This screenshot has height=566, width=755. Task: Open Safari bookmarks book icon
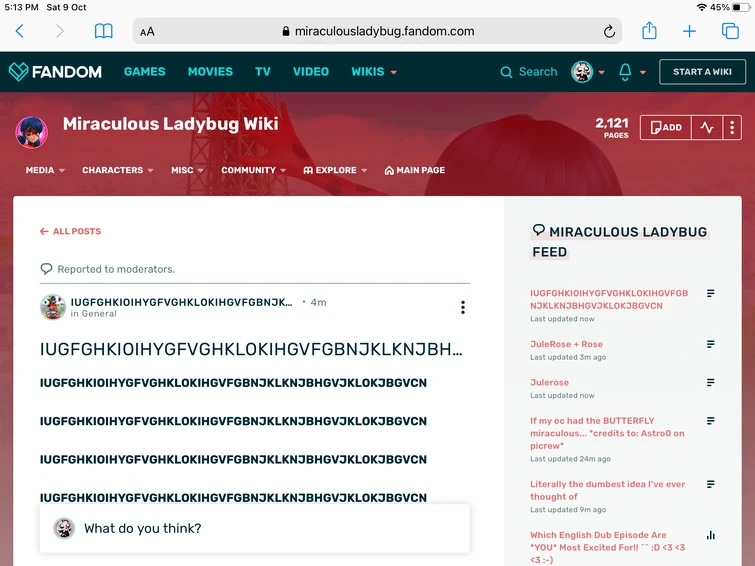pos(104,31)
